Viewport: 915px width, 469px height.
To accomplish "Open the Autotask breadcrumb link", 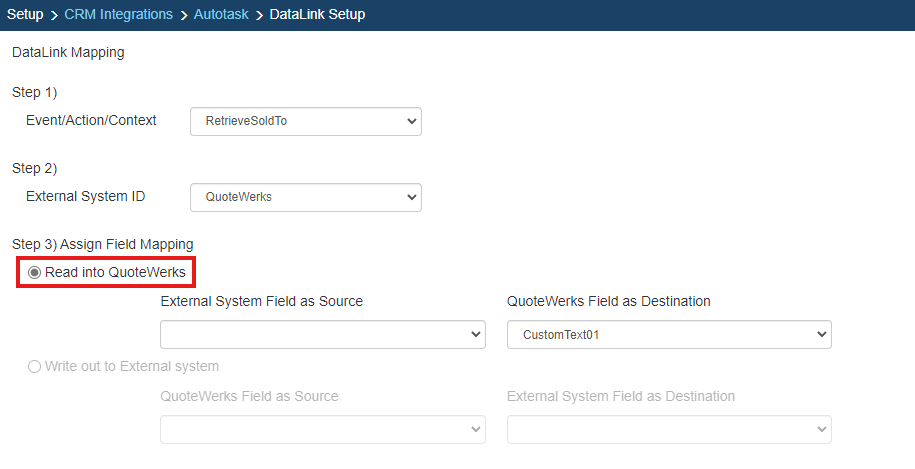I will (224, 14).
